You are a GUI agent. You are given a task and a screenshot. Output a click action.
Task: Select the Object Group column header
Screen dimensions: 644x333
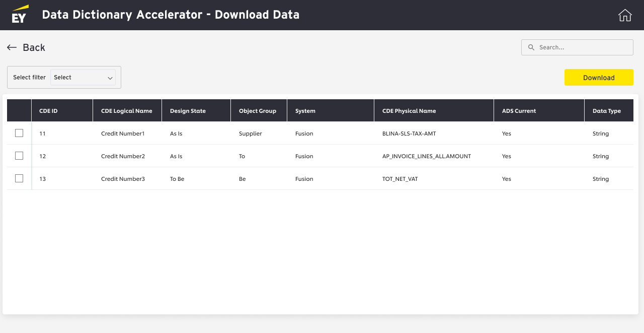coord(258,111)
